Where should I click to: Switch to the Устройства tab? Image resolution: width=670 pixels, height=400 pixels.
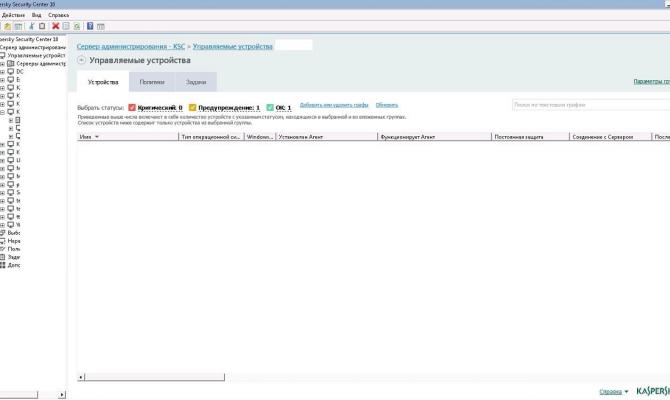pos(103,82)
